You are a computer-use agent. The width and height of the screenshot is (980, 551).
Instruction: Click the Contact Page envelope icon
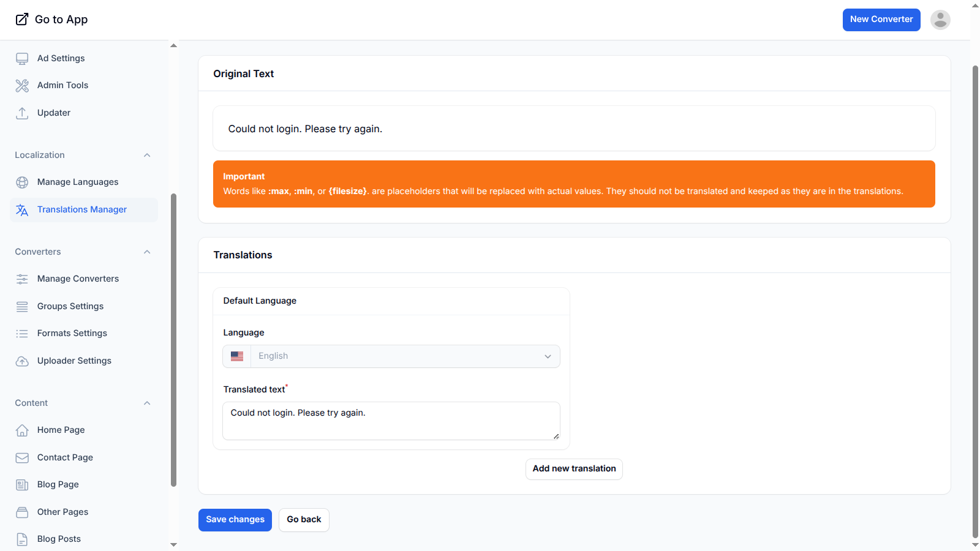coord(22,458)
